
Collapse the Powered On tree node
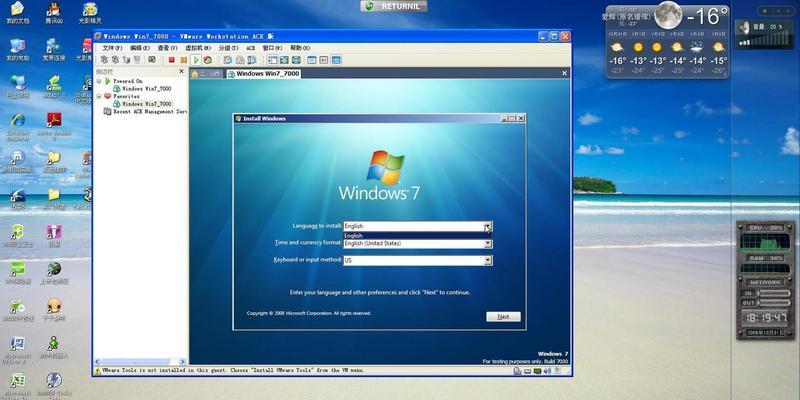(x=99, y=81)
